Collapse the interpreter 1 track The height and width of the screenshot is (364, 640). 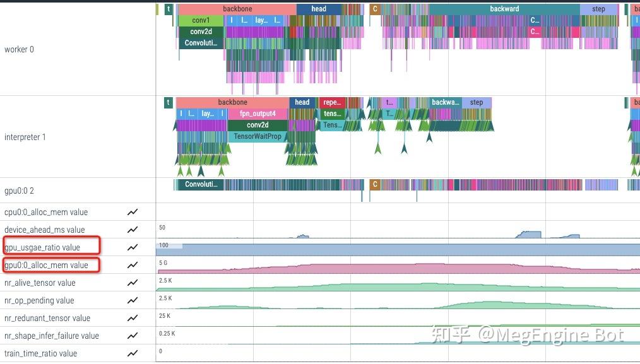25,137
